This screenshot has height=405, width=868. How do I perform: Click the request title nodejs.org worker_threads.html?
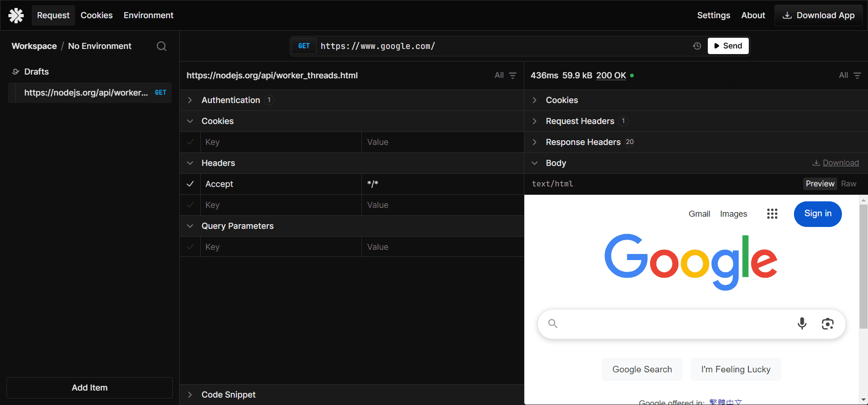point(272,76)
